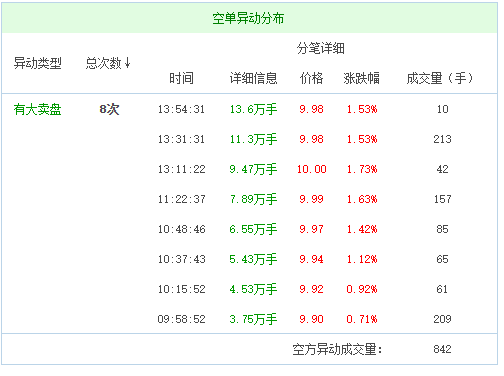Select the 10.00 price cell
The image size is (504, 376).
(x=311, y=169)
